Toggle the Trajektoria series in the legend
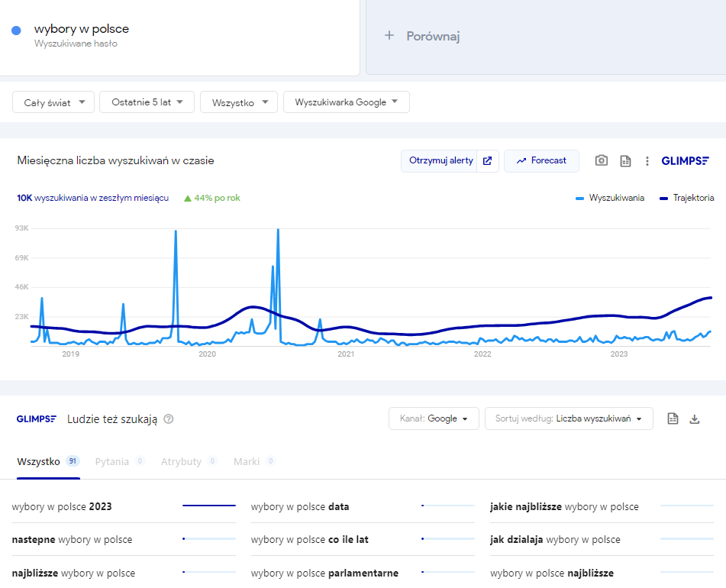 point(687,198)
